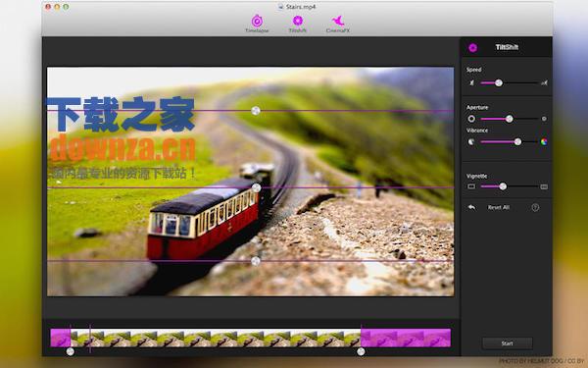588x368 pixels.
Task: Grab the bottom blur line handle in preview
Action: coord(256,261)
